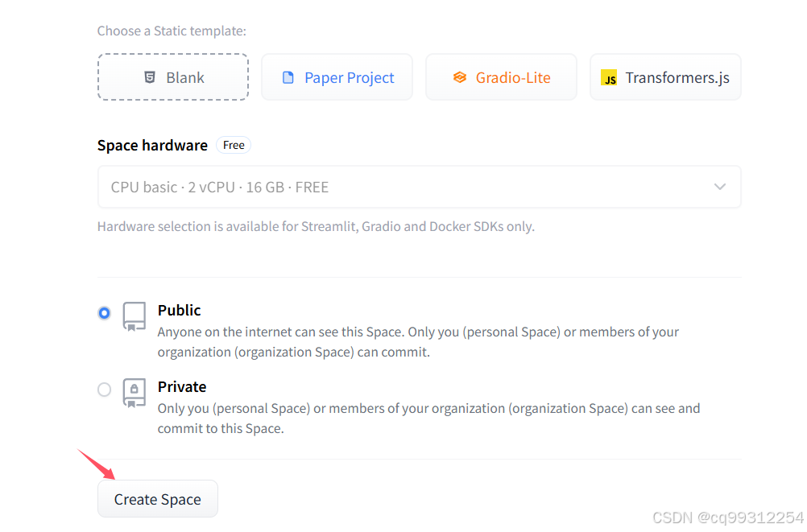The width and height of the screenshot is (807, 532).
Task: Click the CSDN watermark text
Action: tap(727, 518)
